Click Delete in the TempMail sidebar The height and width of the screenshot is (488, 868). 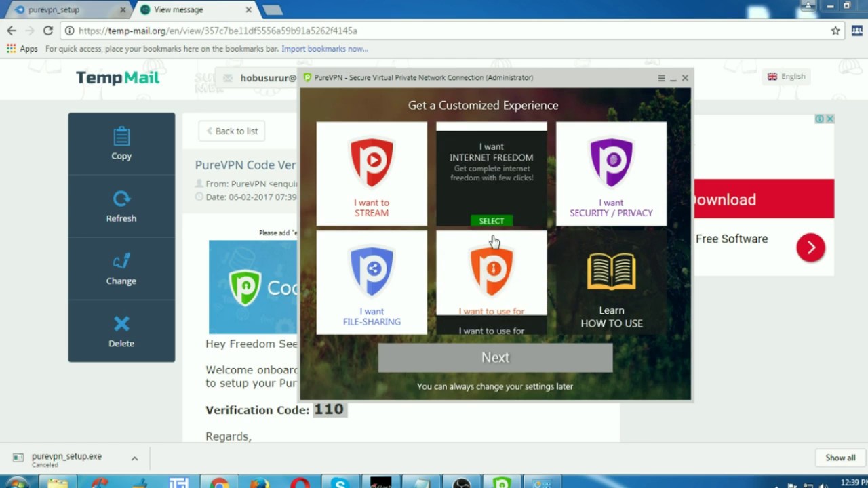(121, 331)
